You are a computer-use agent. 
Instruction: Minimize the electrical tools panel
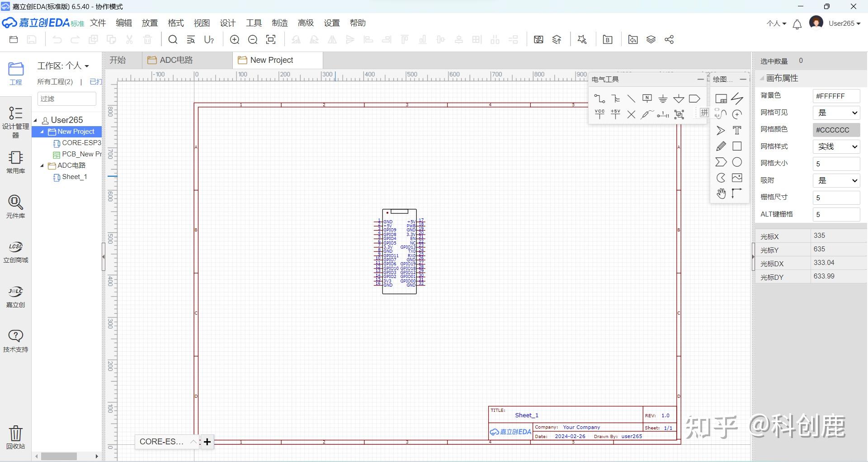click(700, 79)
